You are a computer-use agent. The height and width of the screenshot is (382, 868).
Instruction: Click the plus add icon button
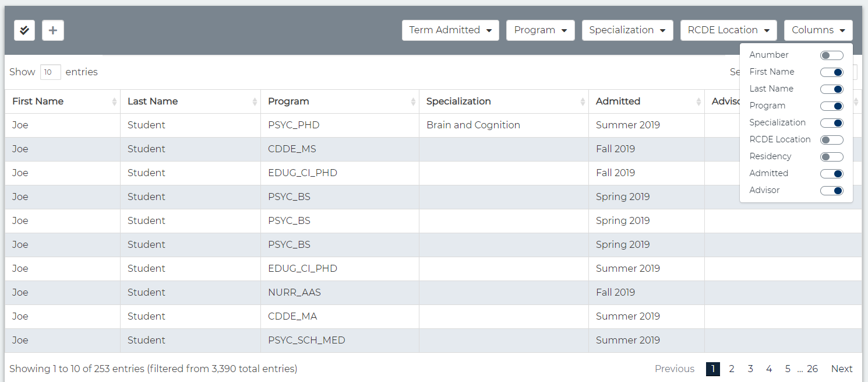point(53,30)
